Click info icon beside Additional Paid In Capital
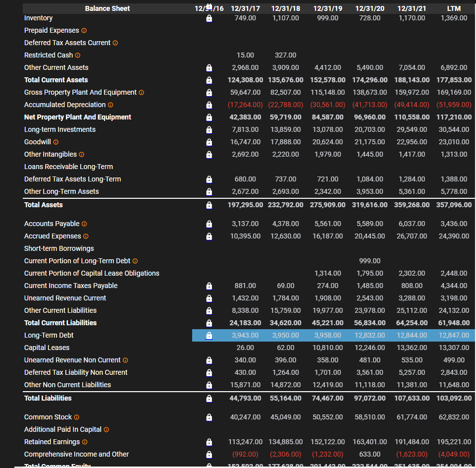Image resolution: width=476 pixels, height=468 pixels. click(106, 429)
